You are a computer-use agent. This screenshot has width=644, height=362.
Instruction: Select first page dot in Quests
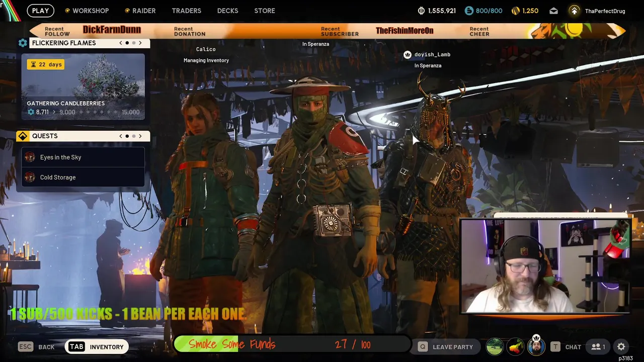click(127, 136)
